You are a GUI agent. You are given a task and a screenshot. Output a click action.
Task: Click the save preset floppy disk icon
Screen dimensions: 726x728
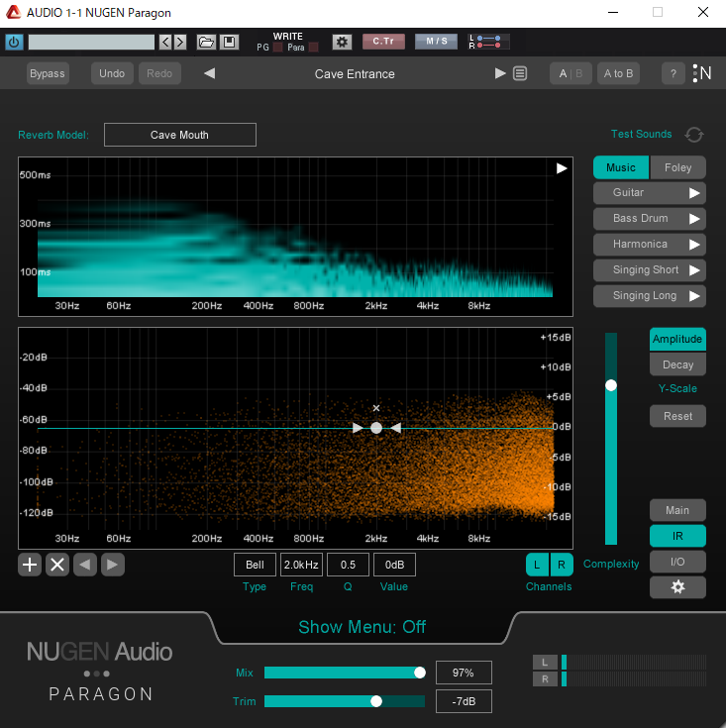coord(229,42)
